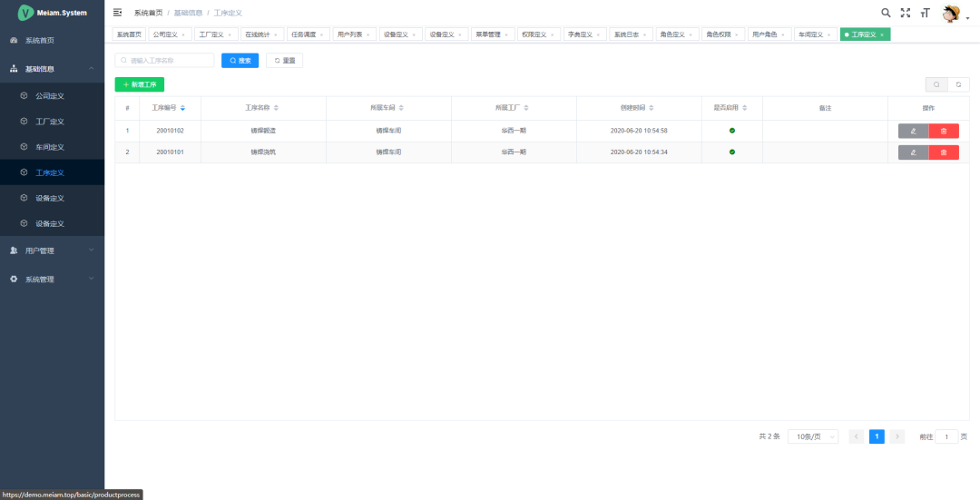Close the 公司定义 tab
Image resolution: width=980 pixels, height=500 pixels.
(183, 35)
